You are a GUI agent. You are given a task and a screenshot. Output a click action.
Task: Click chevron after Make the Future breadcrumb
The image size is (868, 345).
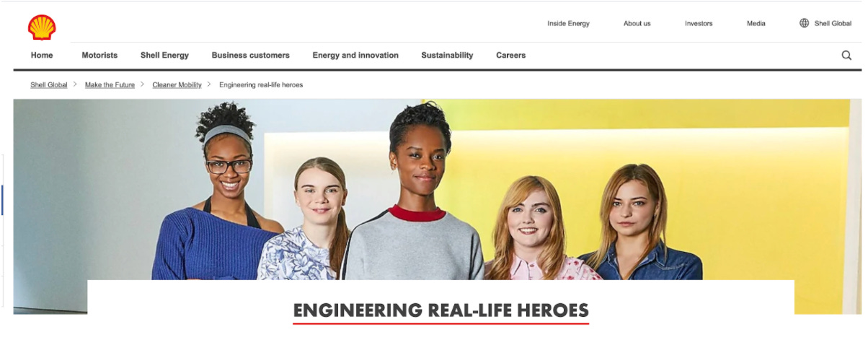point(143,84)
